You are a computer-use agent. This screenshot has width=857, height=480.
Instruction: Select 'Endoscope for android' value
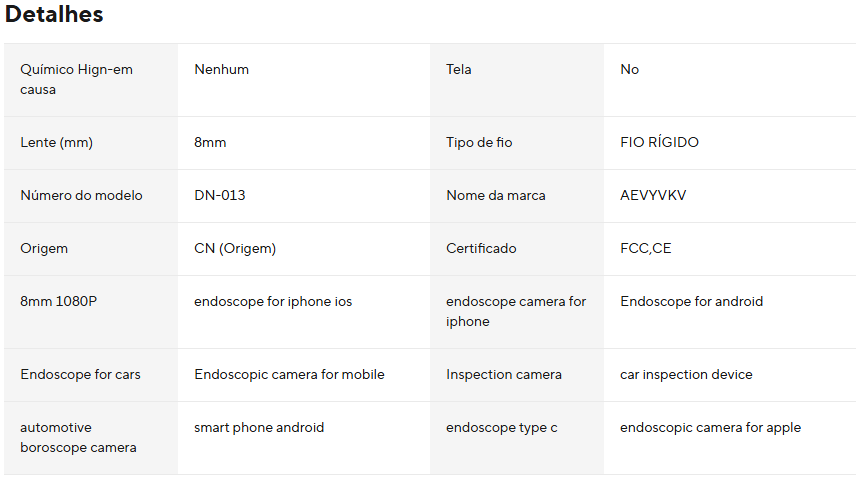(691, 301)
